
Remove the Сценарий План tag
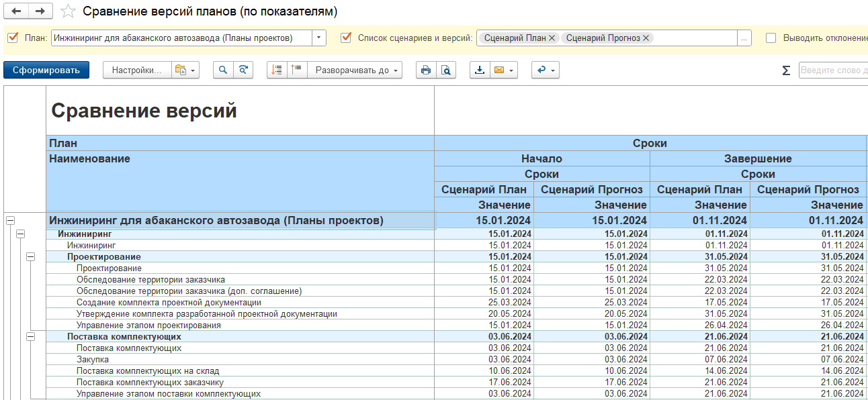click(552, 38)
